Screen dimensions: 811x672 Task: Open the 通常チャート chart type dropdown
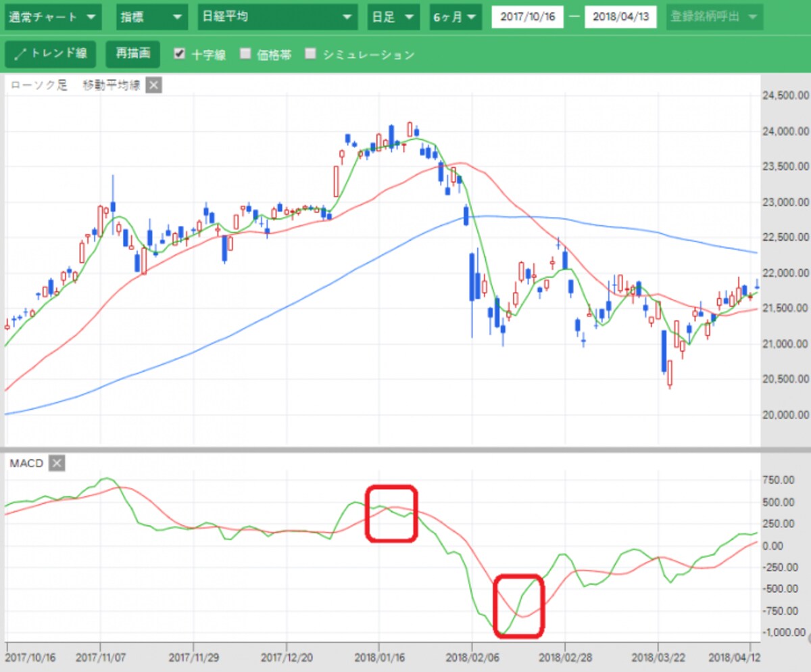(x=53, y=17)
